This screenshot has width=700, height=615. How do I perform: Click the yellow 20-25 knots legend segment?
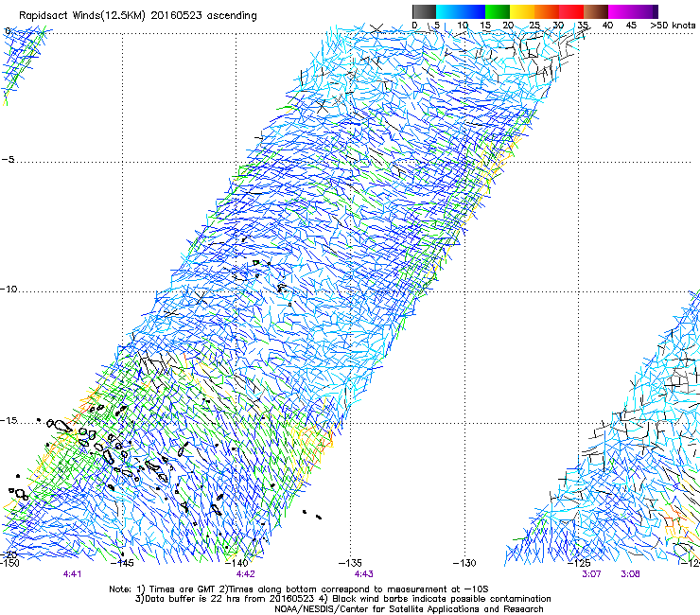[522, 11]
